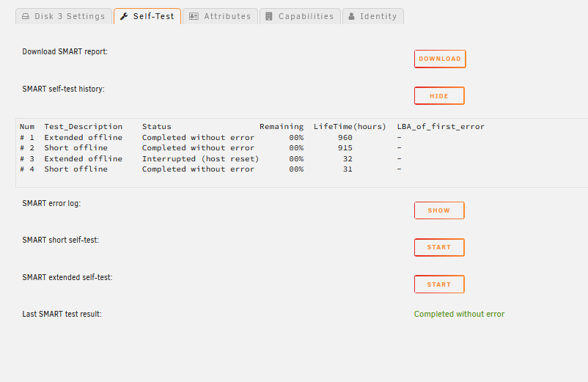
Task: Click the 'Completed without error' last result text
Action: pyautogui.click(x=459, y=314)
